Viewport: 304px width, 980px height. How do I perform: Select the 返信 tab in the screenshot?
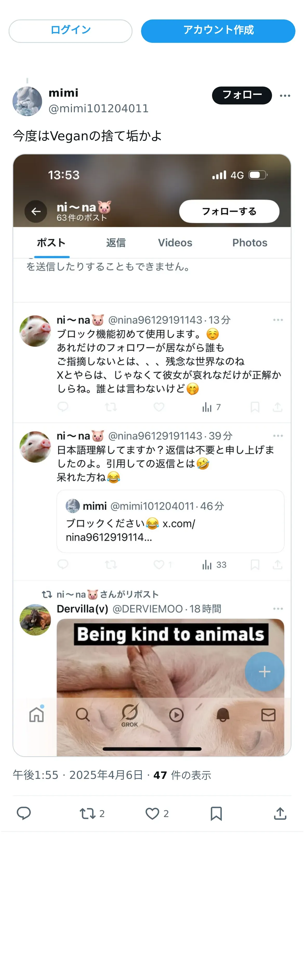[x=116, y=243]
